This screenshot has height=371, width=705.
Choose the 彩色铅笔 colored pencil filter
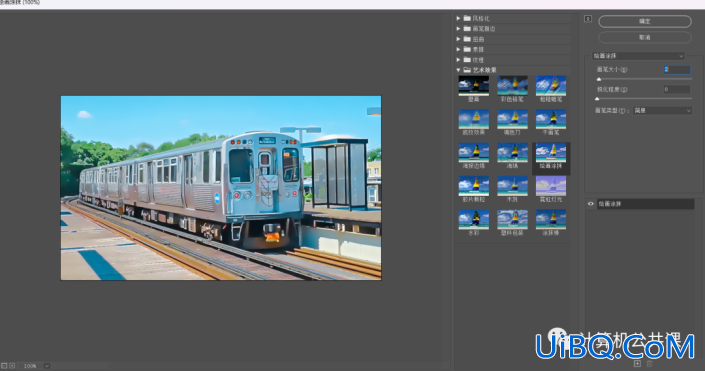tap(512, 86)
